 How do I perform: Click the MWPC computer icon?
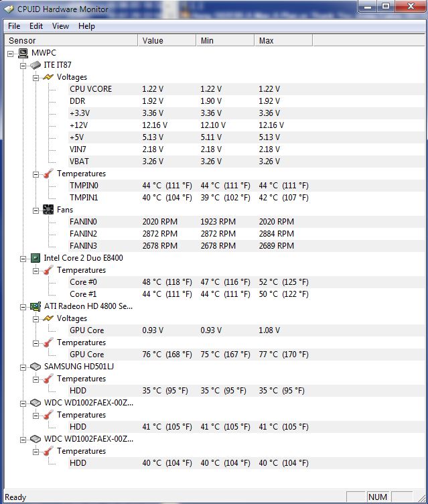click(x=23, y=53)
